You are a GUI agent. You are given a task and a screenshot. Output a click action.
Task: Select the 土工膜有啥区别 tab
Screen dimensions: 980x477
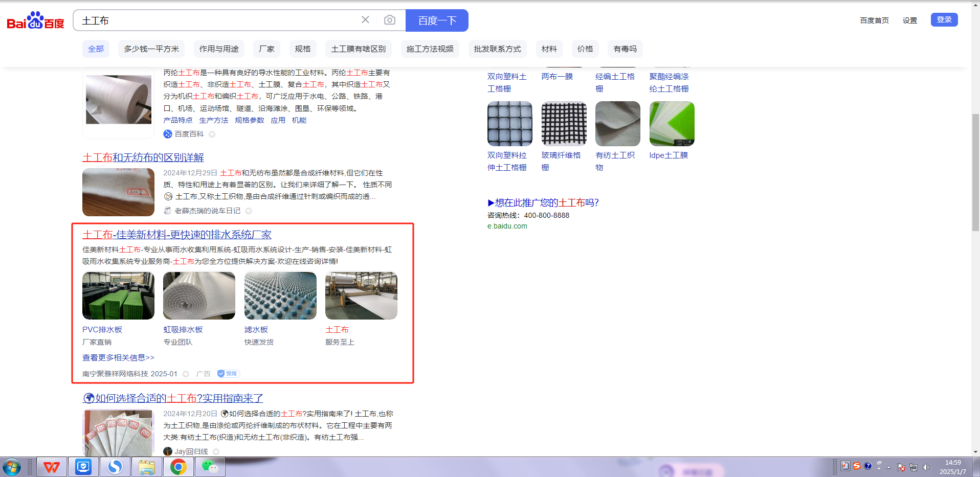(359, 49)
